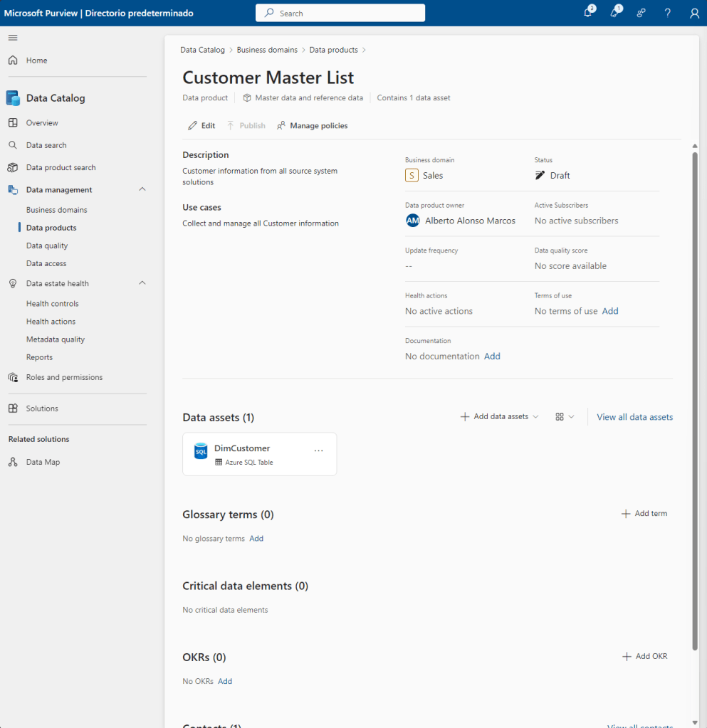
Task: Toggle the hamburger navigation menu
Action: 13,38
